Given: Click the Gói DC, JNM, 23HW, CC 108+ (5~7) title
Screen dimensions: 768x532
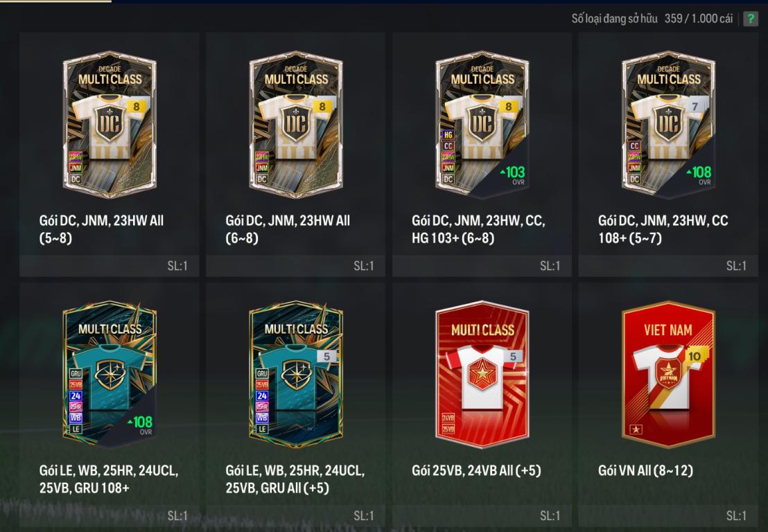Looking at the screenshot, I should click(663, 229).
